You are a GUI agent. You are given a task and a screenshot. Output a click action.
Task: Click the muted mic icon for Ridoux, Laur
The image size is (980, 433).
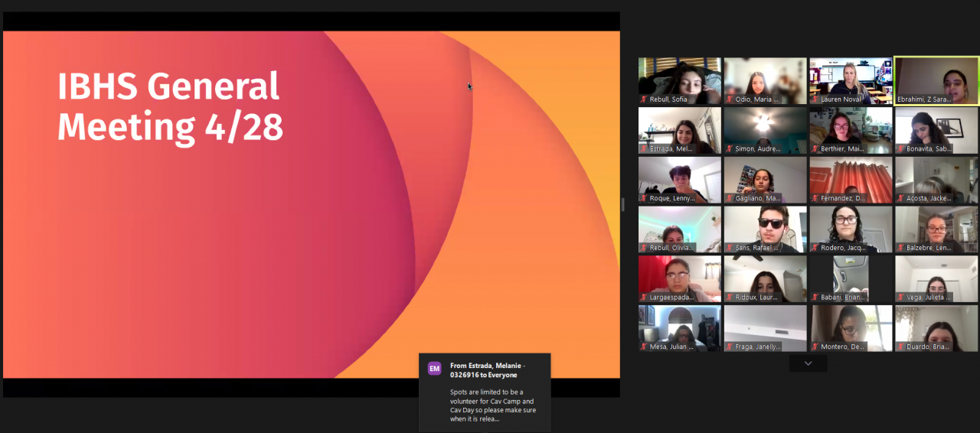pyautogui.click(x=730, y=298)
